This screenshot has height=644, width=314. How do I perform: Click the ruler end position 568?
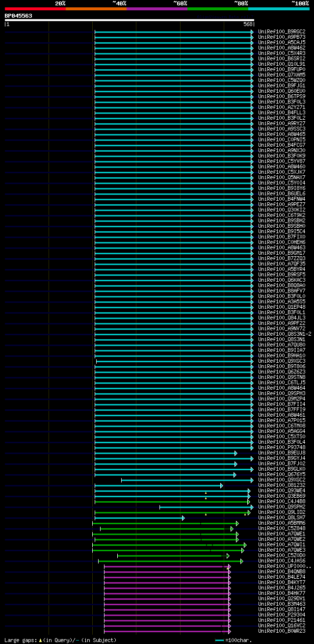248,24
